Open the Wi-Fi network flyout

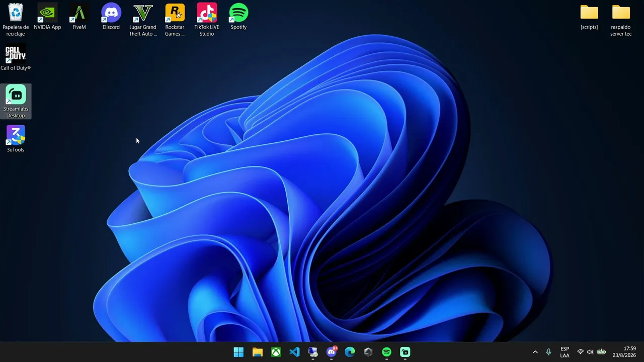pyautogui.click(x=580, y=352)
